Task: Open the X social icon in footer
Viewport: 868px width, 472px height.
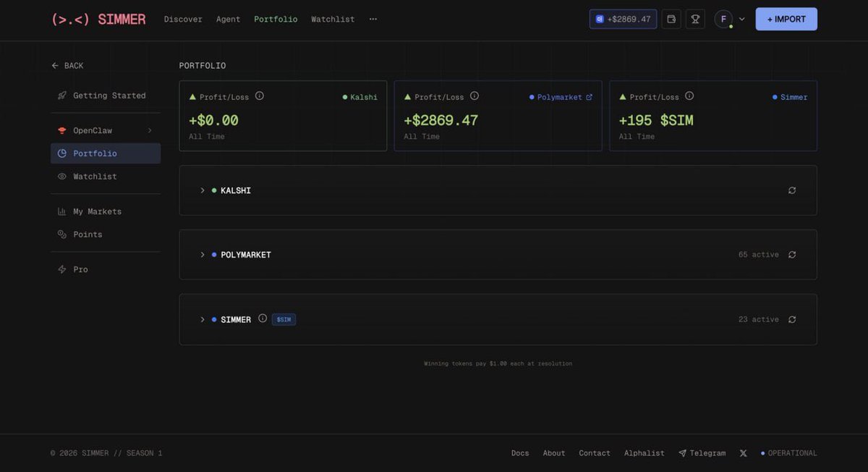Action: [x=743, y=453]
